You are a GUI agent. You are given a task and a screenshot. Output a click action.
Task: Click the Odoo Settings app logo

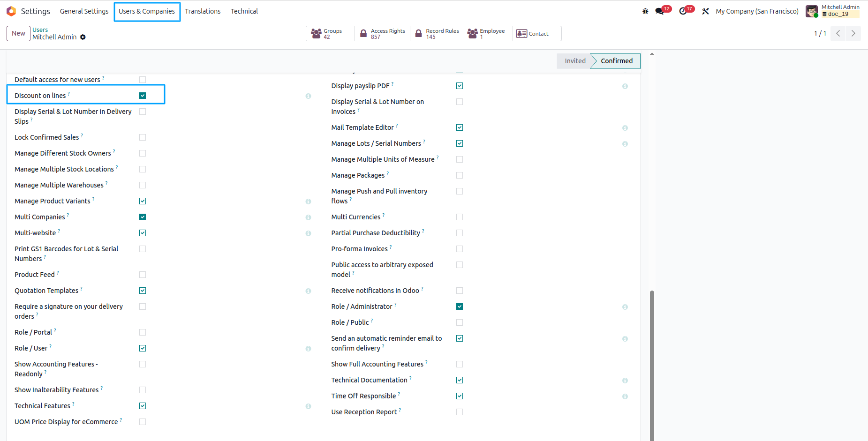(x=11, y=11)
